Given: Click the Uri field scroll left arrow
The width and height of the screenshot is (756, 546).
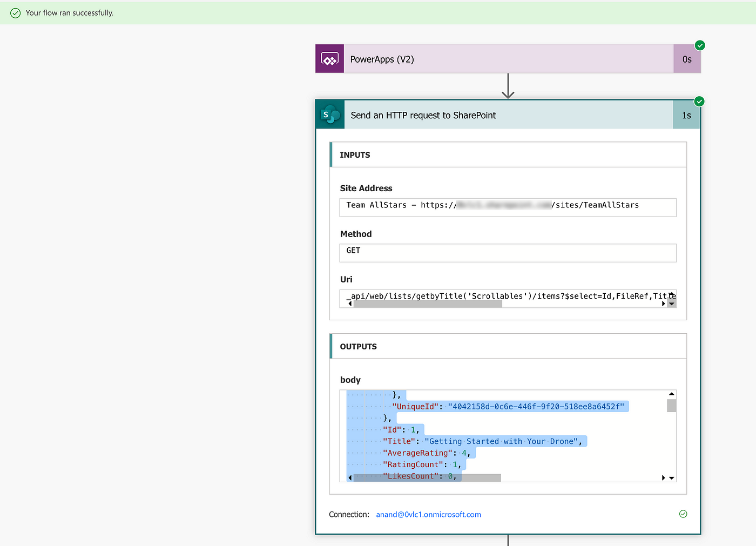Looking at the screenshot, I should coord(350,304).
